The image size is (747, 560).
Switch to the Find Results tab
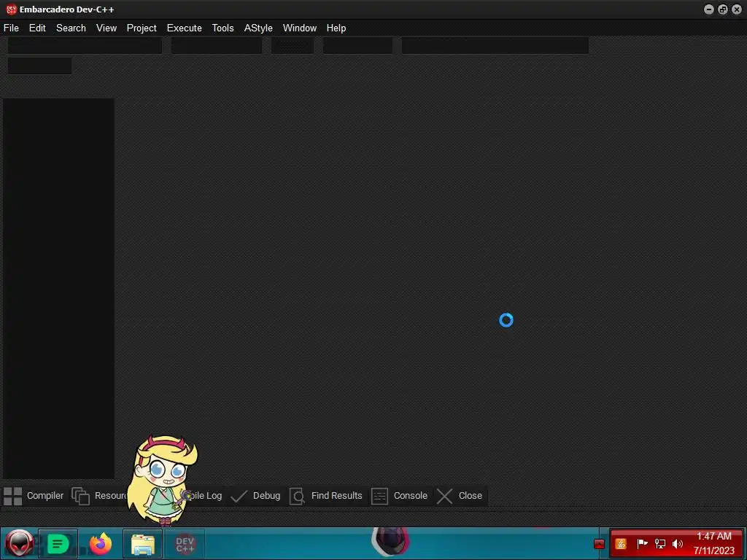[326, 496]
